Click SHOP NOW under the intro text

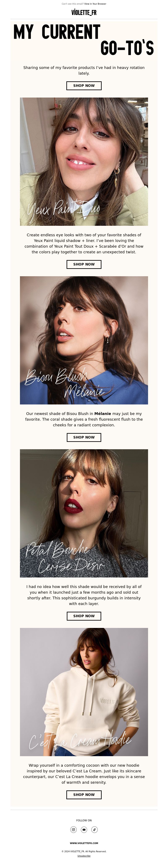click(x=84, y=86)
